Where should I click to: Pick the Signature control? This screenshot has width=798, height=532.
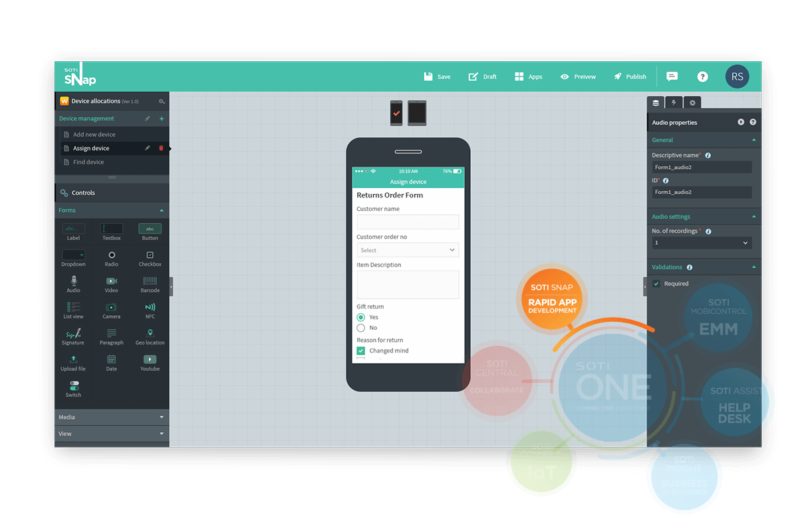coord(73,336)
